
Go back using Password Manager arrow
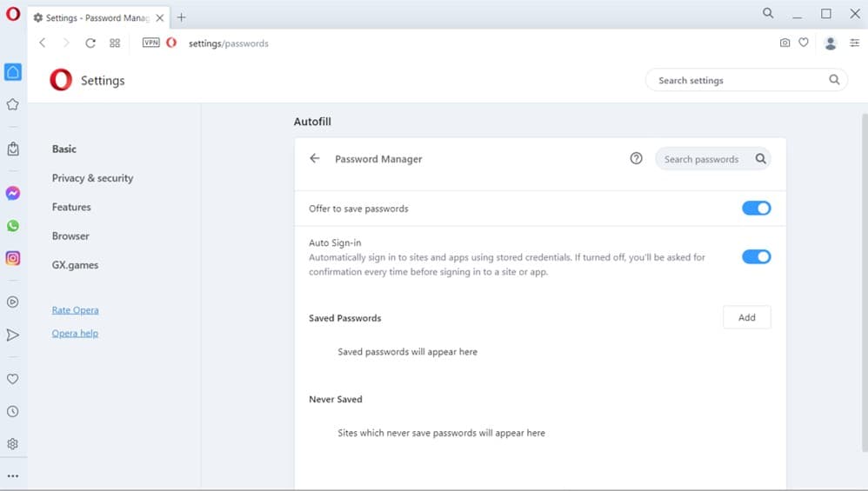coord(315,159)
